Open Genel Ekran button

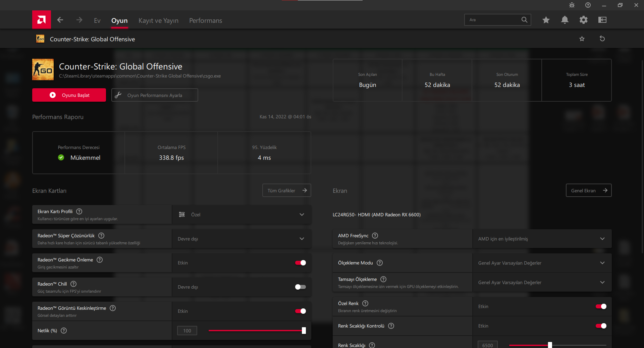[x=589, y=190]
